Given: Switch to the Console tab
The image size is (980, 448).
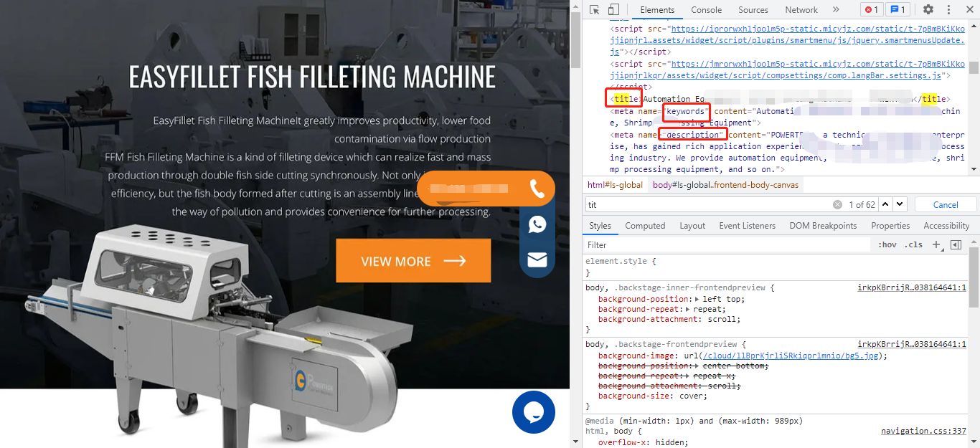Looking at the screenshot, I should pyautogui.click(x=706, y=9).
